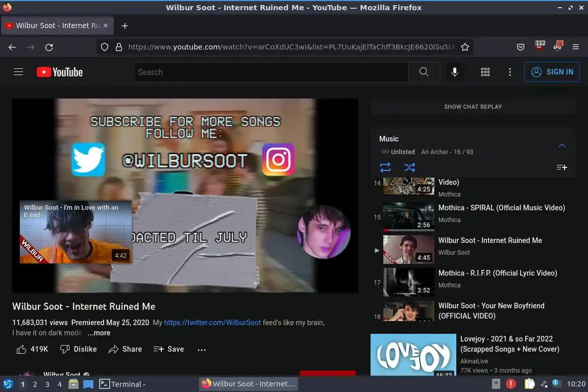
Task: Open YouTube settings three-dot menu
Action: (509, 72)
